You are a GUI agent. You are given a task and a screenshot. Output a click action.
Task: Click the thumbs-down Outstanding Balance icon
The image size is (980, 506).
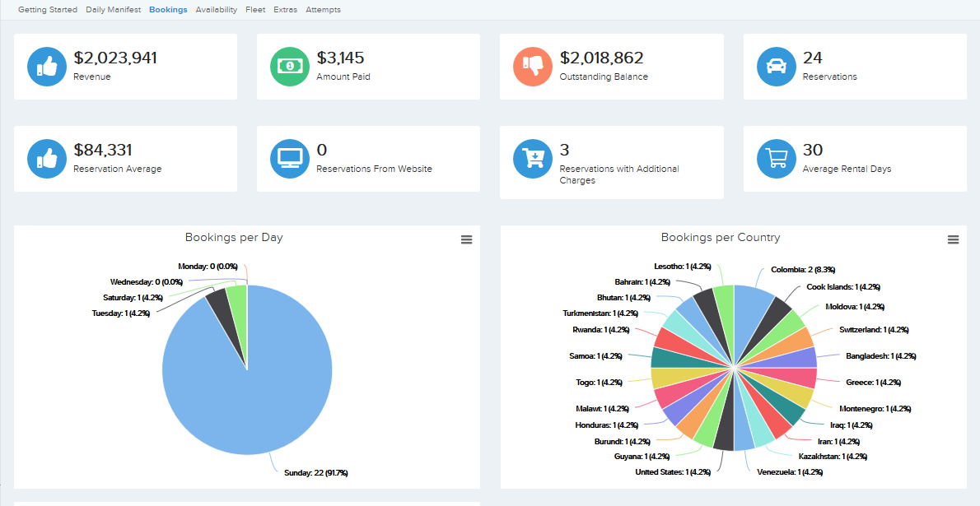(532, 67)
